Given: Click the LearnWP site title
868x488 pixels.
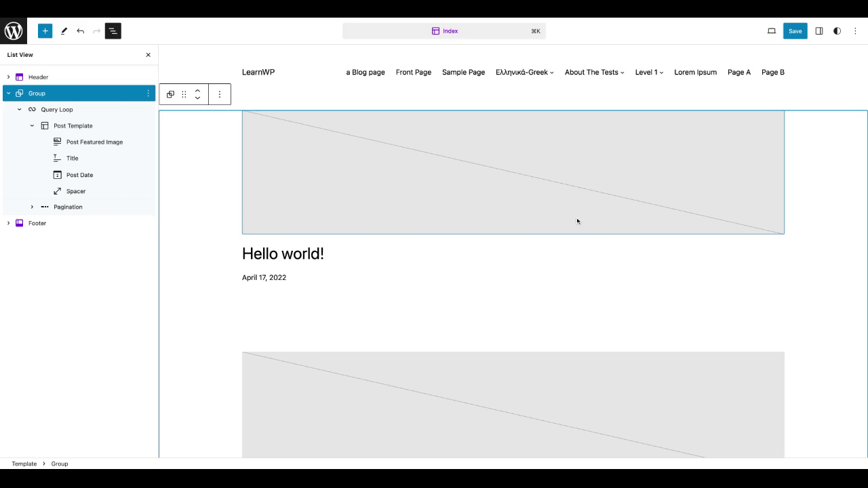Looking at the screenshot, I should [258, 72].
